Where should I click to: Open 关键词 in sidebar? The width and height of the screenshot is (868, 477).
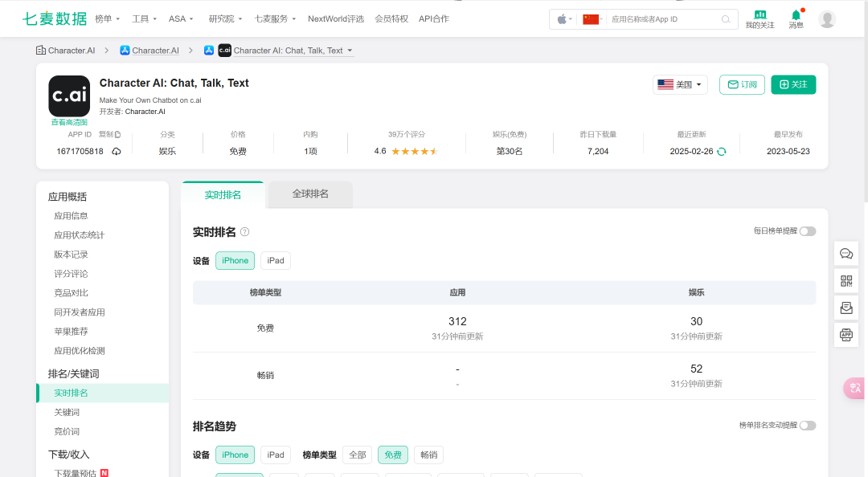click(x=67, y=412)
